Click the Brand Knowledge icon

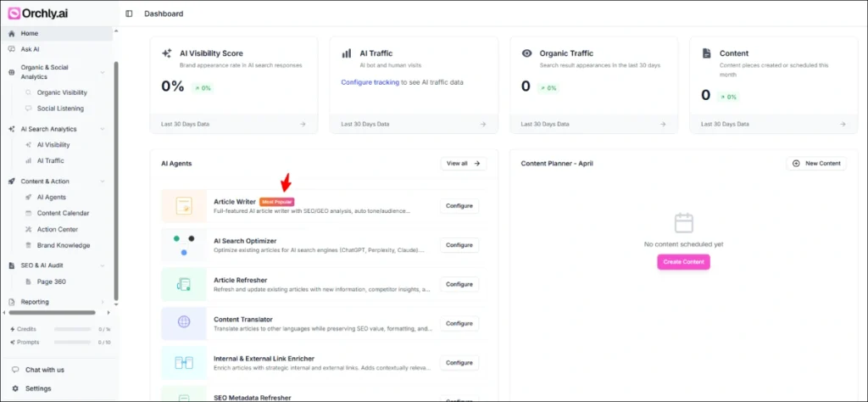coord(28,245)
